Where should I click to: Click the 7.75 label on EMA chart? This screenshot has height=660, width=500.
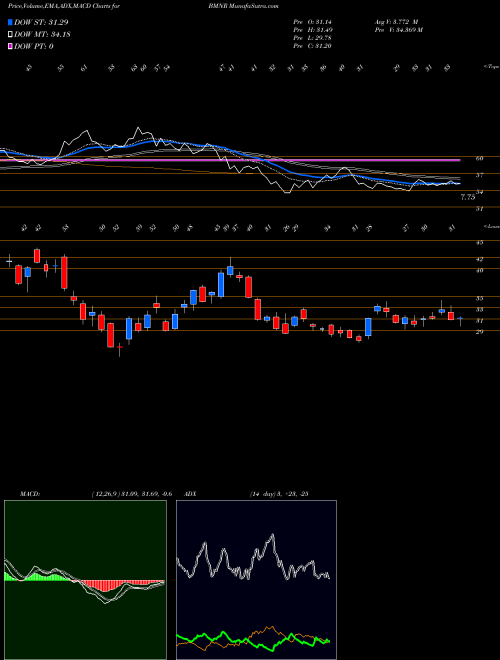point(468,197)
